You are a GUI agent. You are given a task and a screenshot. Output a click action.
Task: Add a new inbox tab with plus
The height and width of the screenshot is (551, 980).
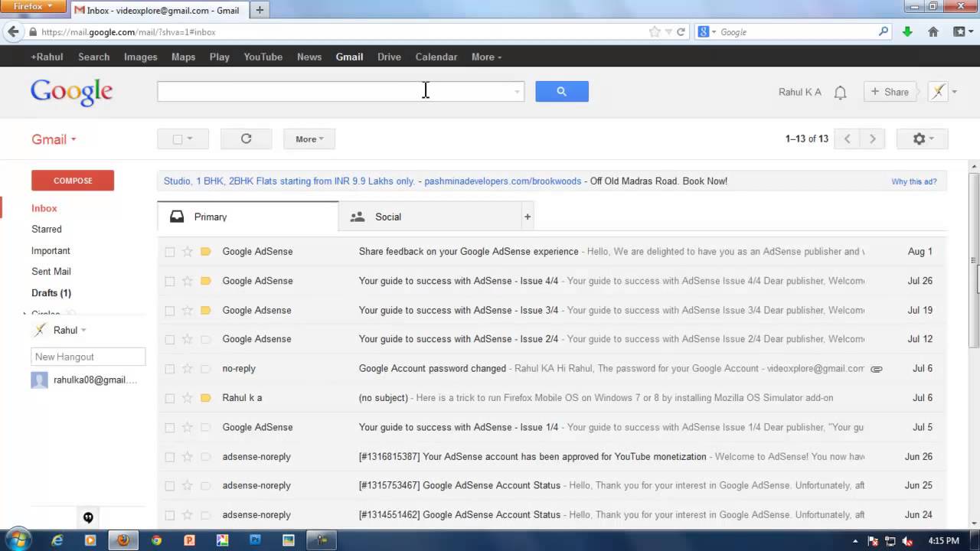pyautogui.click(x=527, y=217)
